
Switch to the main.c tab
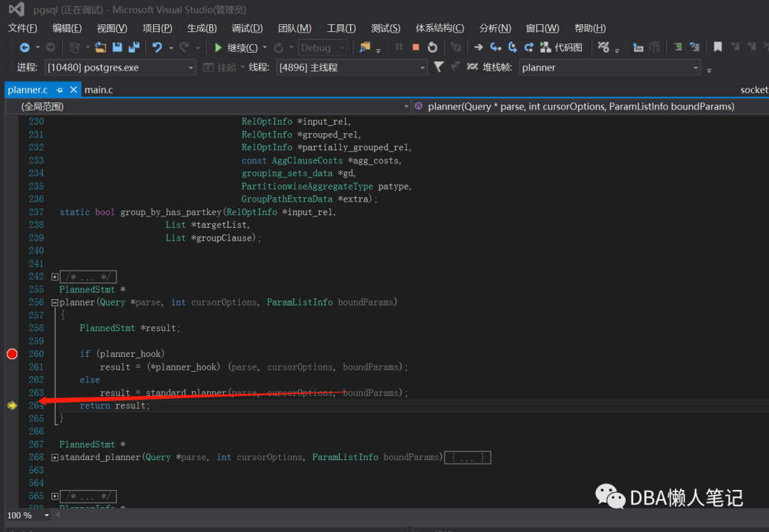click(98, 90)
